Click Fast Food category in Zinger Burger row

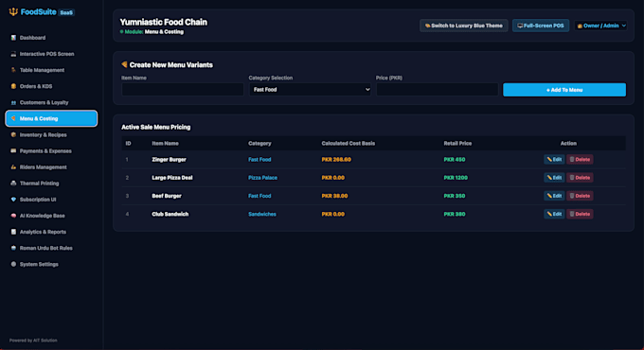[x=259, y=160]
